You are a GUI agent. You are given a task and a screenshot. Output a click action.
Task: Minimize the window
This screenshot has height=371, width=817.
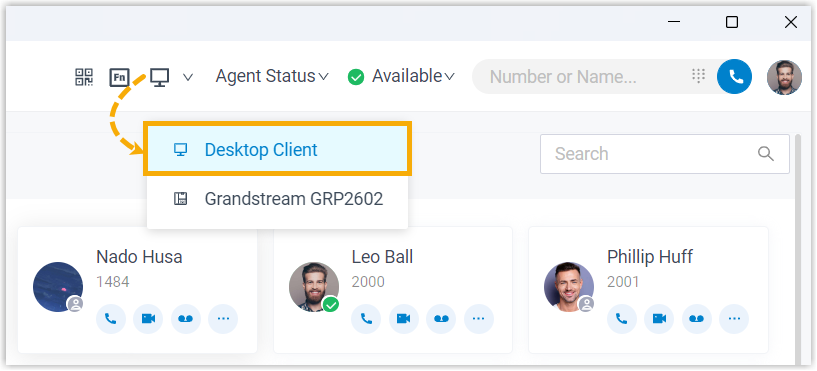click(x=674, y=22)
